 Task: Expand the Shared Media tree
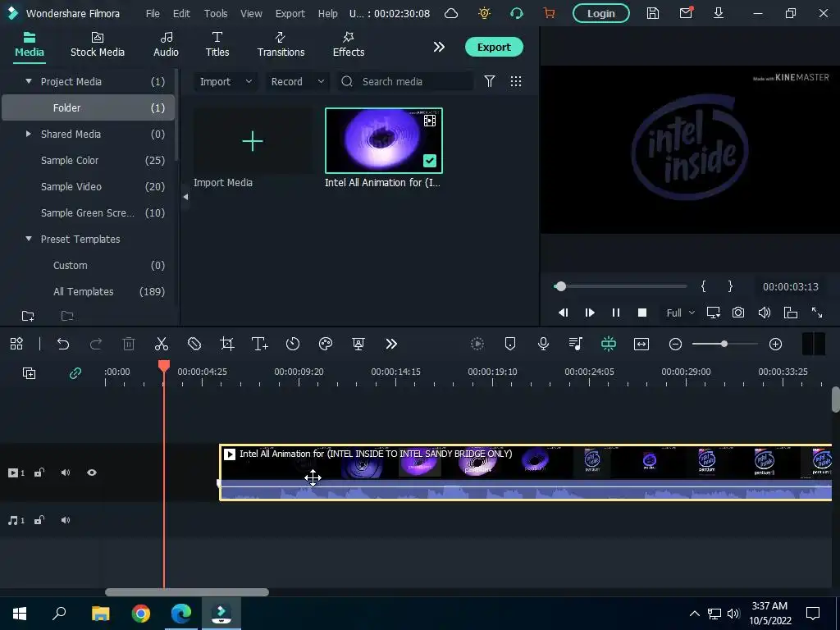29,134
